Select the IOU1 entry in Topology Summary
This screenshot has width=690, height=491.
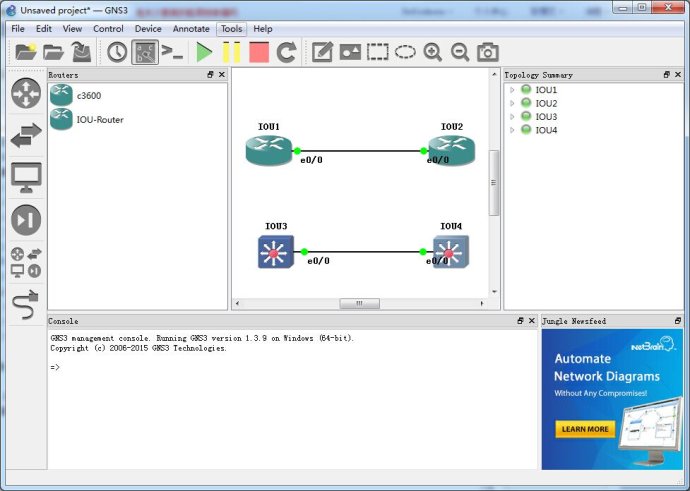(x=546, y=90)
